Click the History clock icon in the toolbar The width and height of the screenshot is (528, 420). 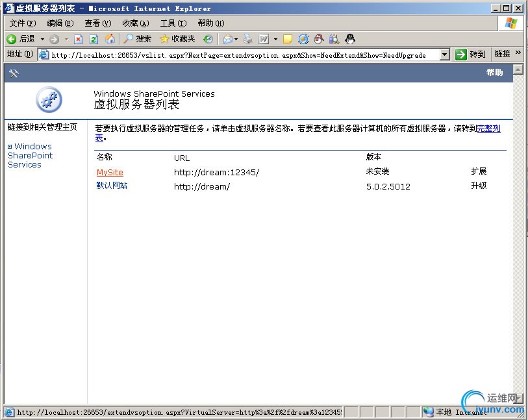tap(208, 39)
